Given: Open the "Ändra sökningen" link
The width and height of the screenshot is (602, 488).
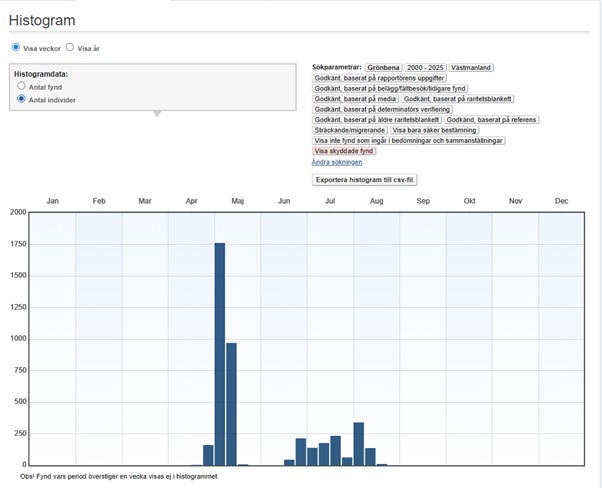Looking at the screenshot, I should tap(336, 161).
